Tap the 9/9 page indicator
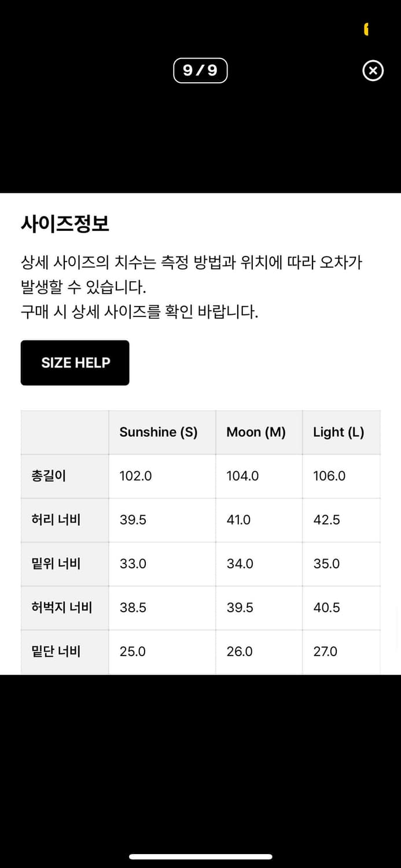 (x=200, y=71)
